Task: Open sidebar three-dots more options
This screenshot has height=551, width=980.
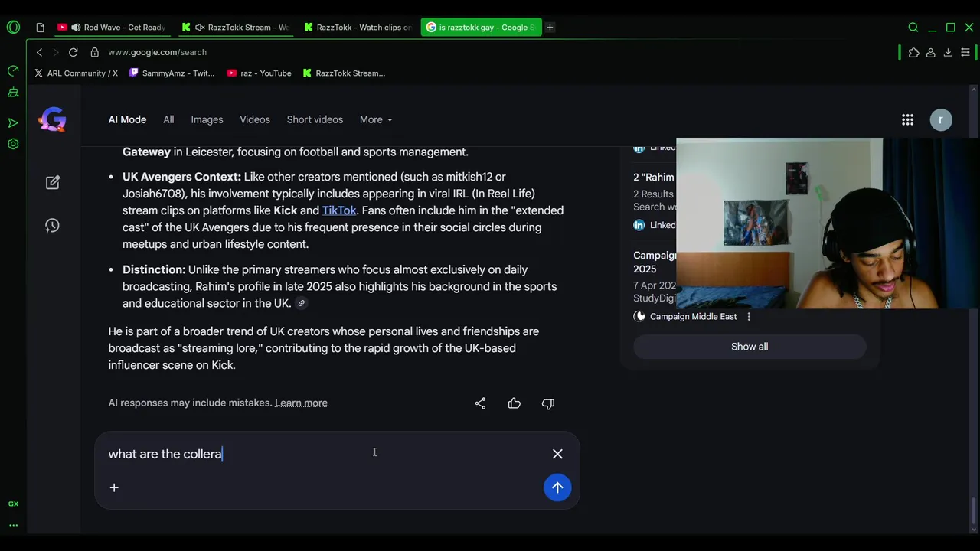Action: (x=13, y=525)
